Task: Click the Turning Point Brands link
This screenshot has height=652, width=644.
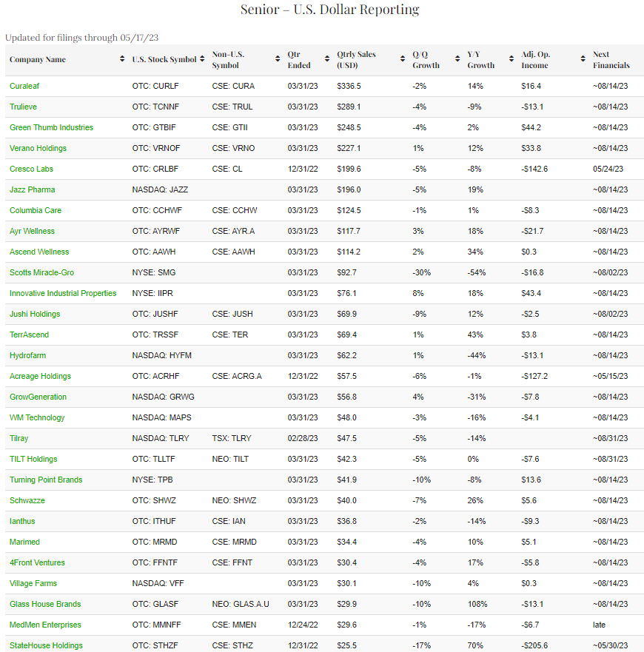Action: (x=46, y=480)
